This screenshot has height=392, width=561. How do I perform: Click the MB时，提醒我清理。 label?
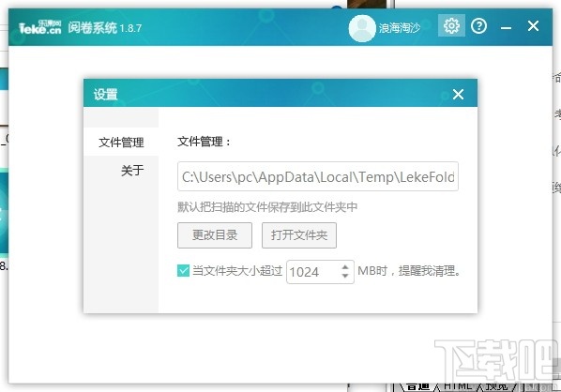tap(409, 271)
